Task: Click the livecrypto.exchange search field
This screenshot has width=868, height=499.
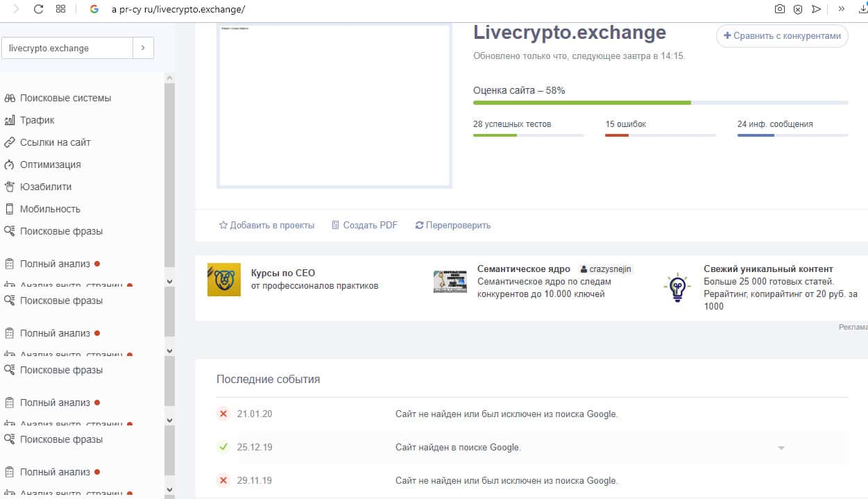Action: coord(67,48)
